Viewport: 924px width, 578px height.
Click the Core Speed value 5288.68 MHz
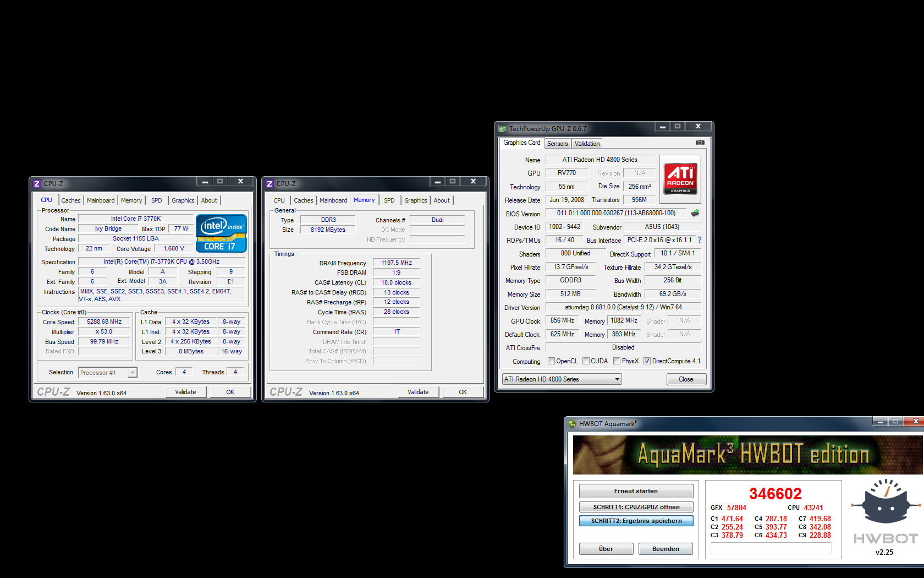tap(105, 322)
